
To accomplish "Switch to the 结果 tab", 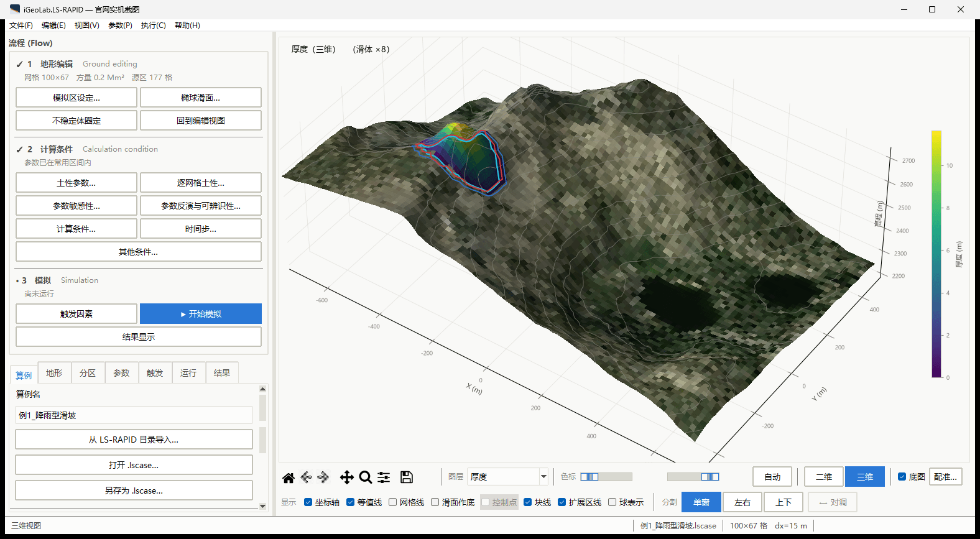I will [222, 373].
